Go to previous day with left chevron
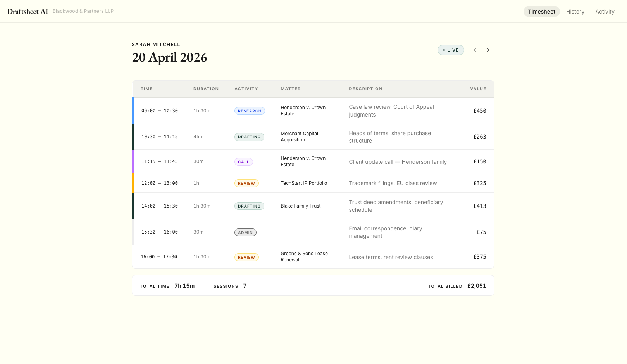The height and width of the screenshot is (364, 627). [475, 50]
